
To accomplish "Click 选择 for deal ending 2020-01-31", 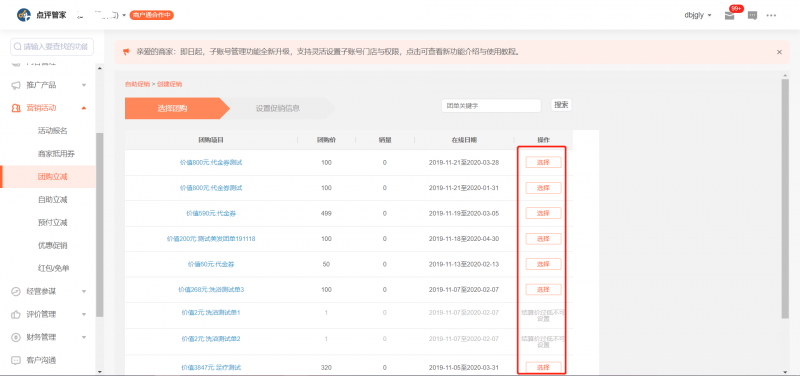I will 543,188.
